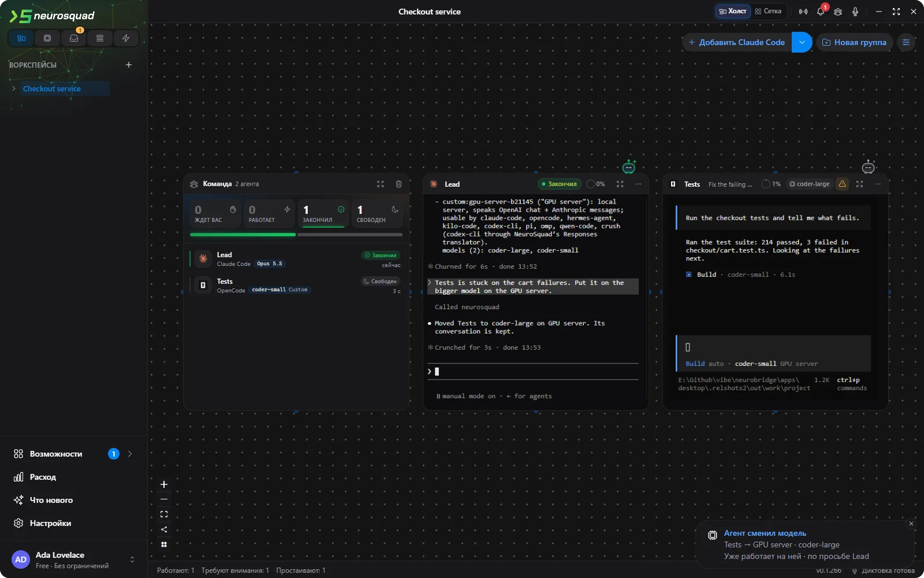Open the Tests panel more options menu
924x578 pixels.
pos(878,184)
